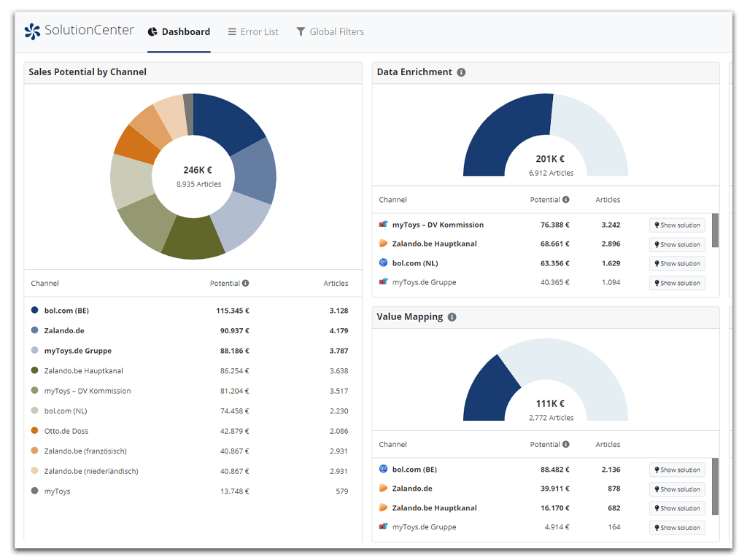Click the myToys – DV Kommission legend color dot
Viewport: 747px width, 560px height.
[x=34, y=391]
